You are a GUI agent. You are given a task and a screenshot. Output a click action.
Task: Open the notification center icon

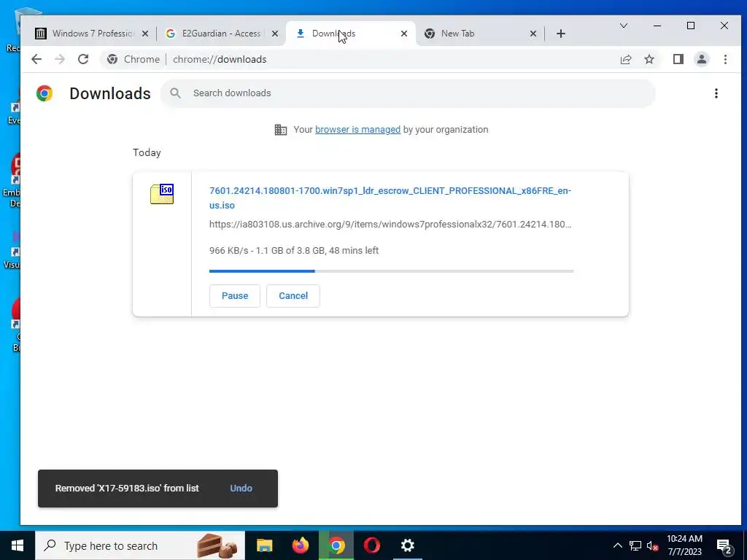(x=724, y=545)
